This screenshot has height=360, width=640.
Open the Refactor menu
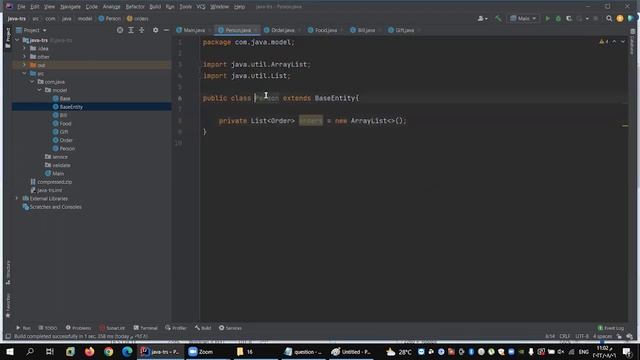(135, 7)
